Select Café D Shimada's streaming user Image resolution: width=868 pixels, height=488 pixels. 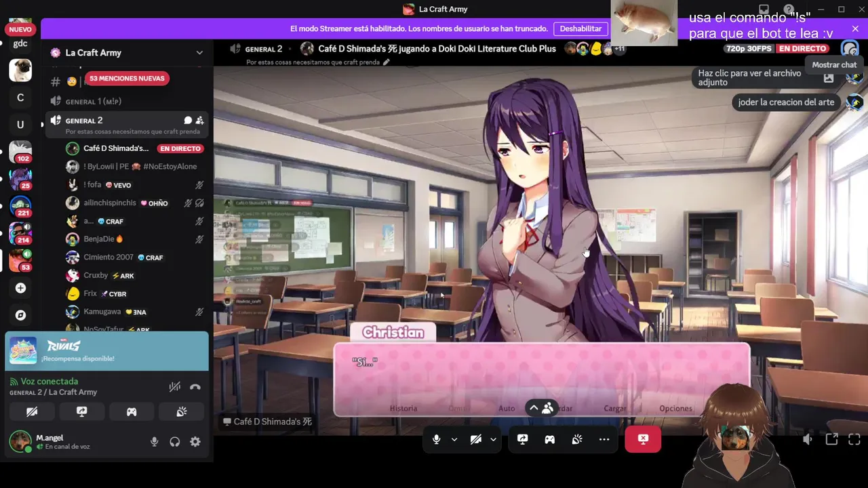coord(134,148)
